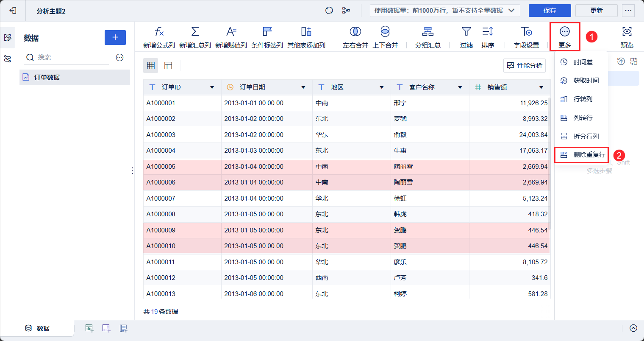
Task: Click the number type icon of 销售额 column
Action: tap(478, 87)
